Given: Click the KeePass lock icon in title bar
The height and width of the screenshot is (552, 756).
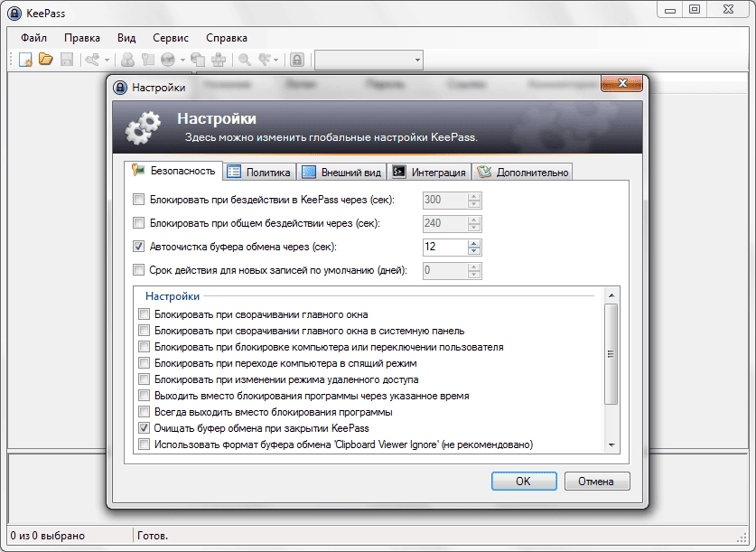Looking at the screenshot, I should tap(14, 13).
